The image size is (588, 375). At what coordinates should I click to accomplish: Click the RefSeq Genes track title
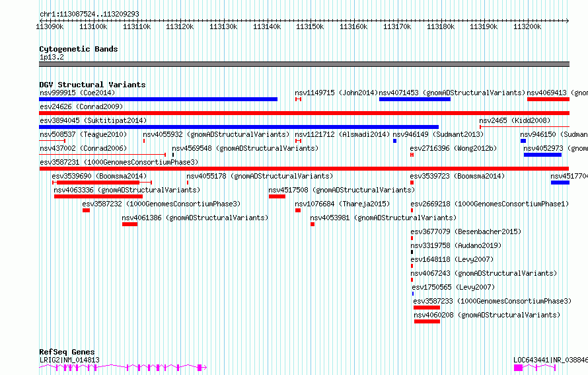67,352
